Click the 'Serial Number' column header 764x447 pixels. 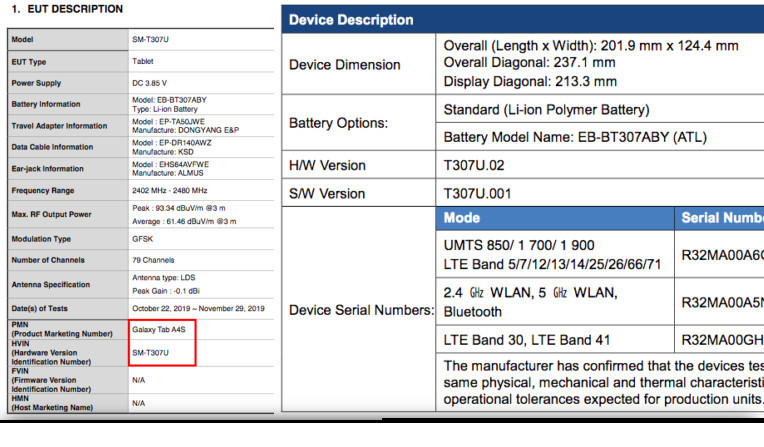tap(723, 218)
